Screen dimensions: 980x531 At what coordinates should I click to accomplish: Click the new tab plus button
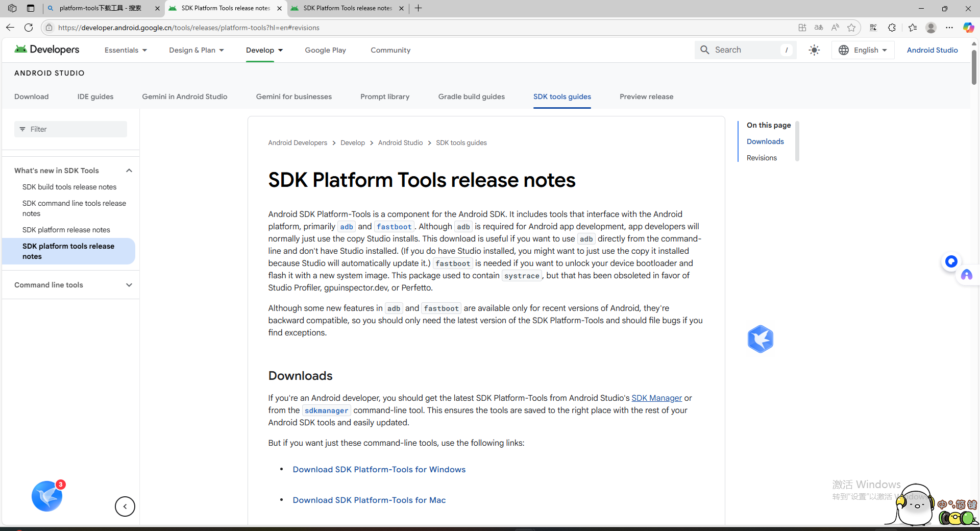[419, 8]
